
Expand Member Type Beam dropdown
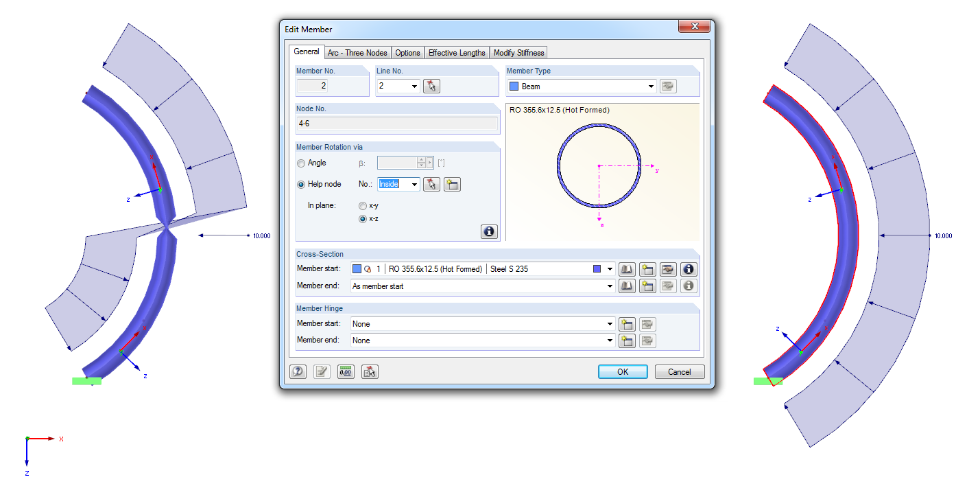(651, 86)
